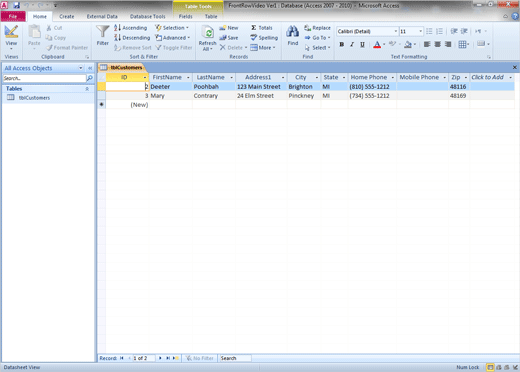This screenshot has height=372, width=520.
Task: Open the Calibri font name dropdown
Action: [396, 31]
